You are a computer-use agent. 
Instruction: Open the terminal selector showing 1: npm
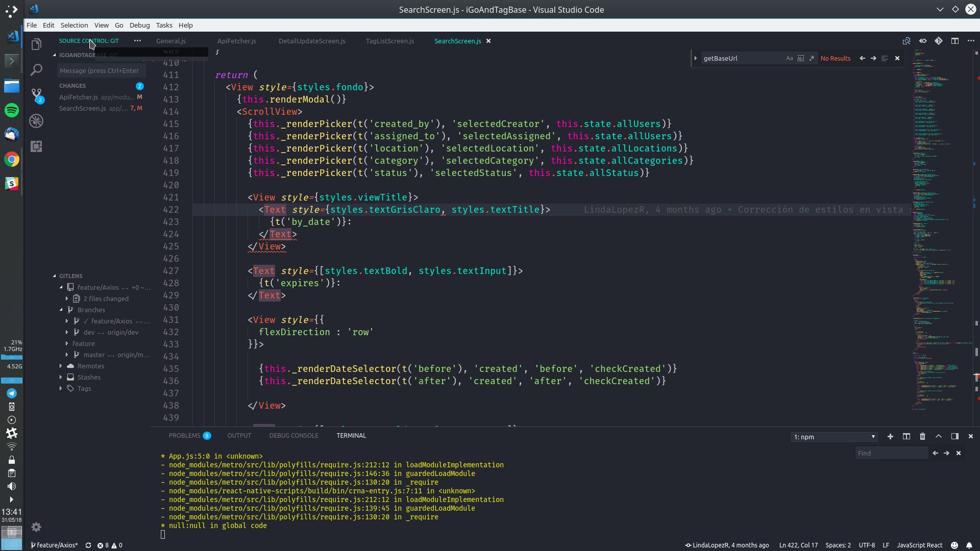coord(834,437)
